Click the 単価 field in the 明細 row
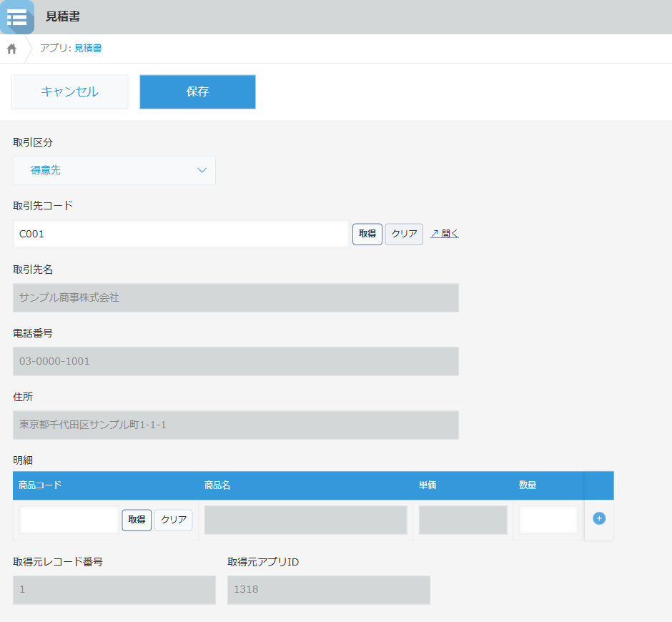 pos(463,520)
